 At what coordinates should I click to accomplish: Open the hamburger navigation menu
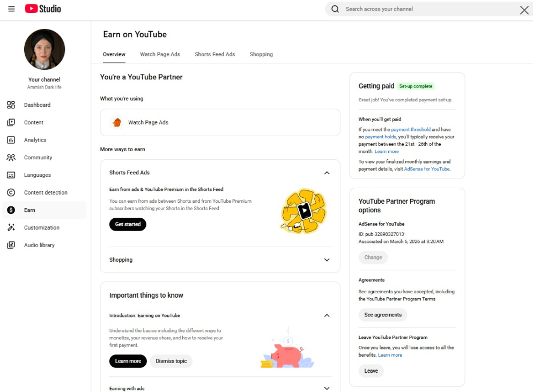[11, 9]
